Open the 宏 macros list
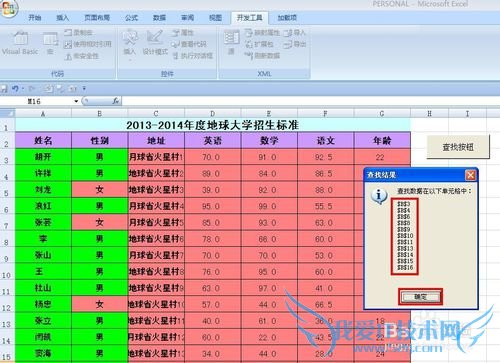This screenshot has height=363, width=500. [50, 42]
